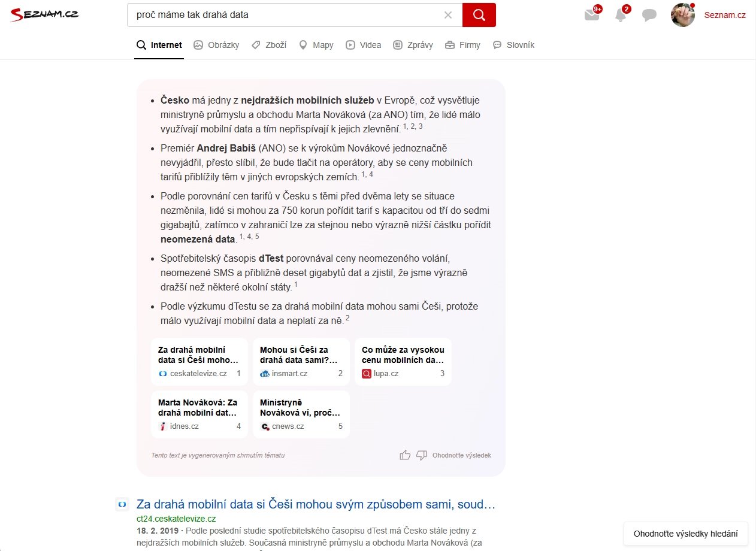Click the bold text 'dTest' in the summary
Image resolution: width=756 pixels, height=551 pixels.
pyautogui.click(x=271, y=258)
